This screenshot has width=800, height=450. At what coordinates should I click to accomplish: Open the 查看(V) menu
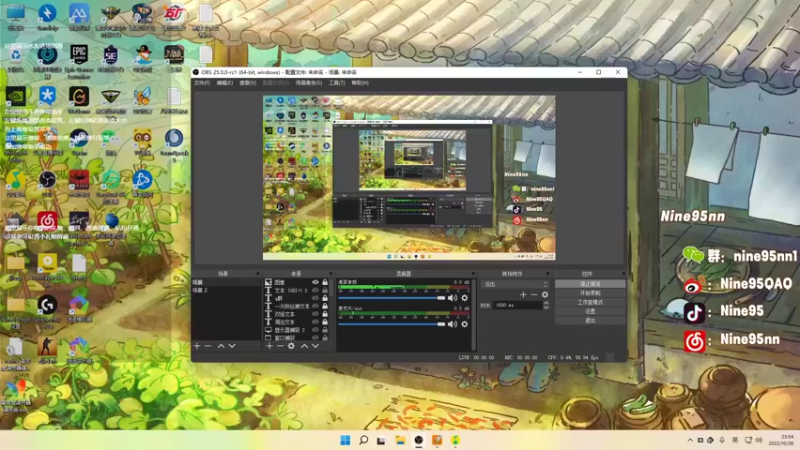click(x=247, y=83)
